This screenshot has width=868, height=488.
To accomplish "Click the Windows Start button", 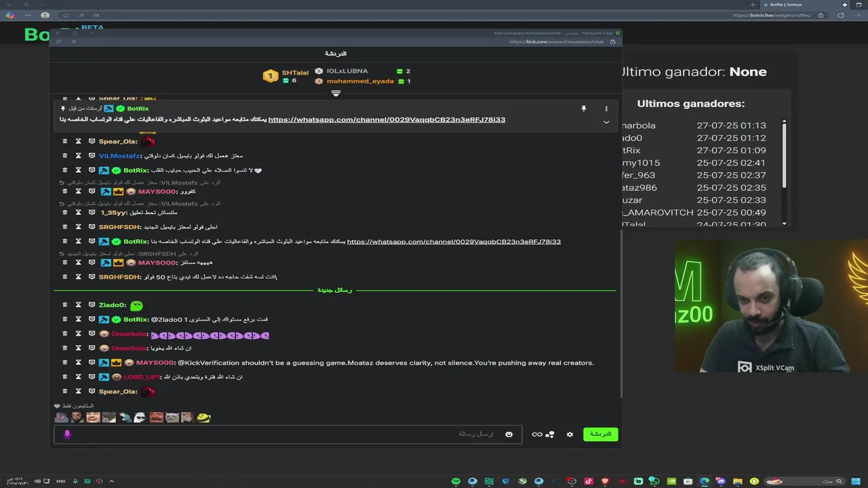I will click(x=856, y=481).
